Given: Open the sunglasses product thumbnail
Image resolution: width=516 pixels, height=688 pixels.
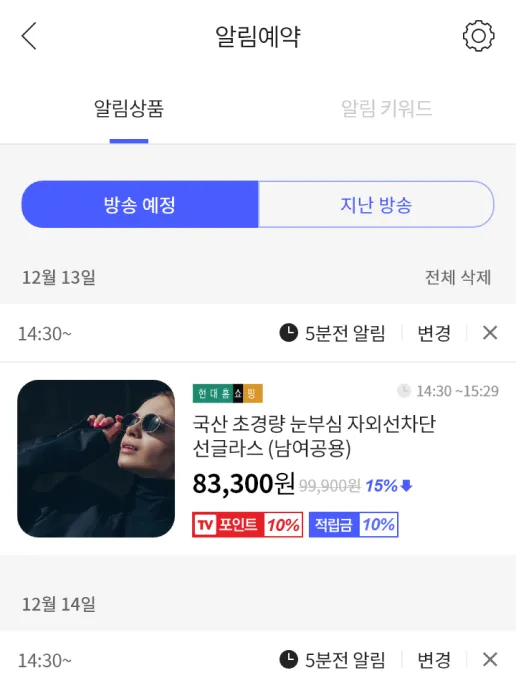Looking at the screenshot, I should [96, 459].
